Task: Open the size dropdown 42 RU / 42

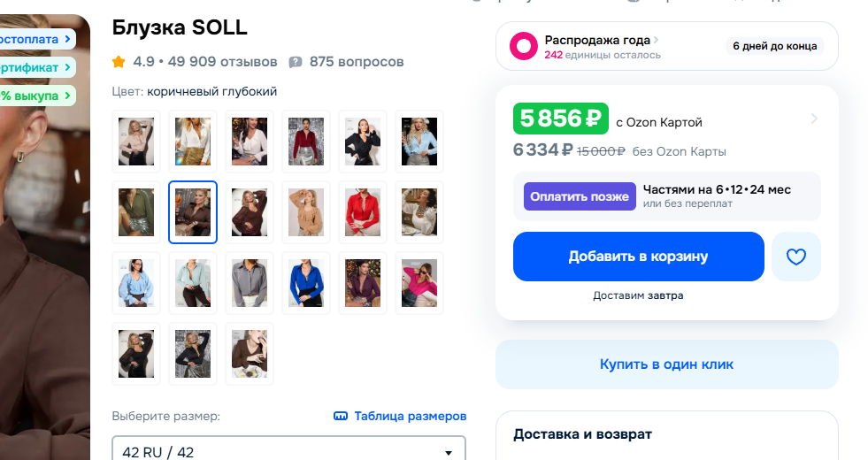Action: click(288, 452)
